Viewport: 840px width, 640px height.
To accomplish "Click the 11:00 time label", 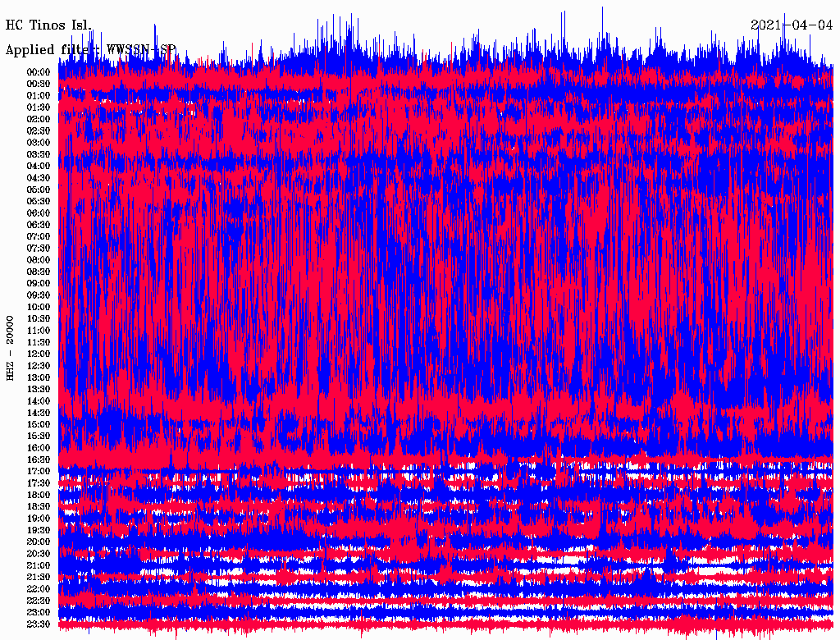I will (x=39, y=331).
